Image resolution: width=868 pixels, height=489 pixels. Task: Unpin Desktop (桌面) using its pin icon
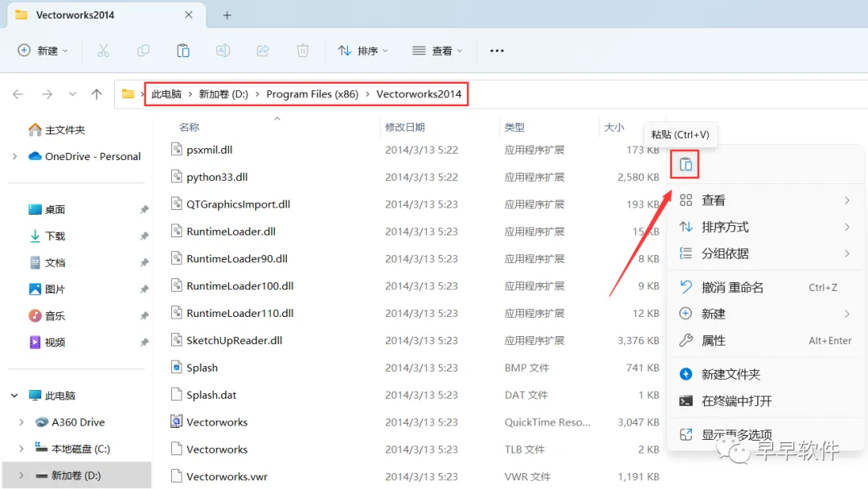pyautogui.click(x=144, y=209)
